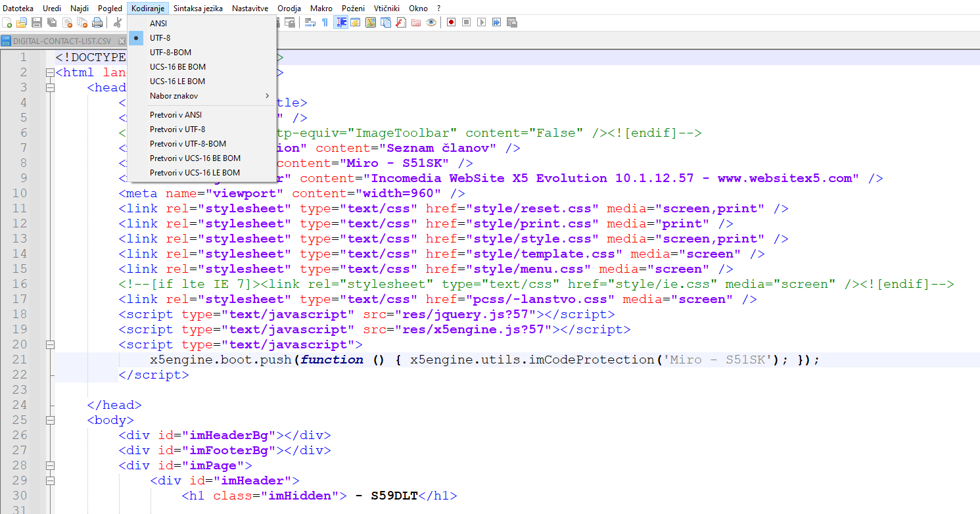Choose UCS-16 LE BOM encoding
The width and height of the screenshot is (980, 514).
(177, 82)
